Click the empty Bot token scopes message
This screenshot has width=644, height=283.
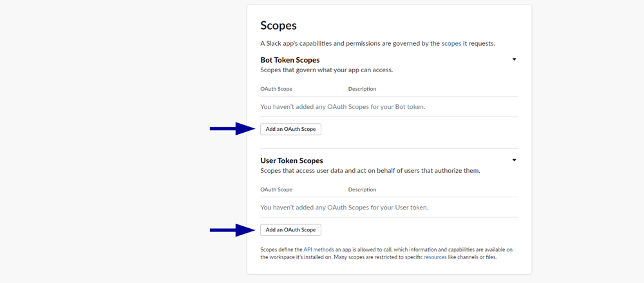(343, 106)
